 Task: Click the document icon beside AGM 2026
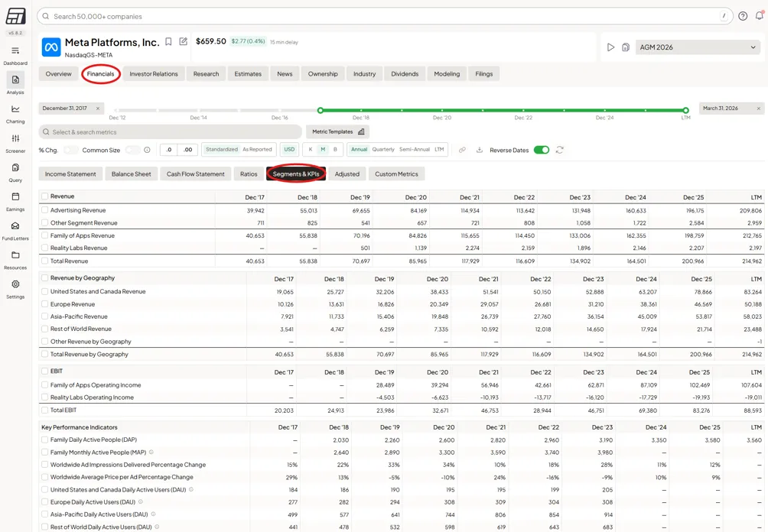[x=626, y=47]
